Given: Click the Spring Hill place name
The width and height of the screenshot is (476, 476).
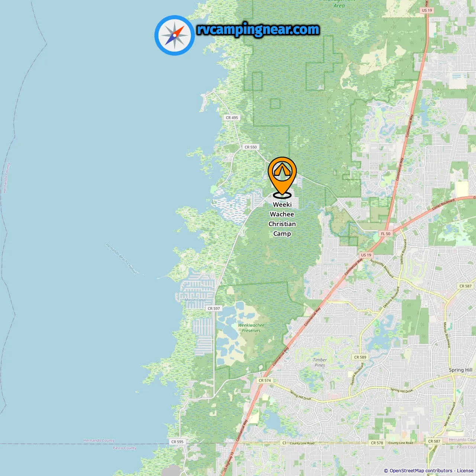Looking at the screenshot, I should [460, 370].
